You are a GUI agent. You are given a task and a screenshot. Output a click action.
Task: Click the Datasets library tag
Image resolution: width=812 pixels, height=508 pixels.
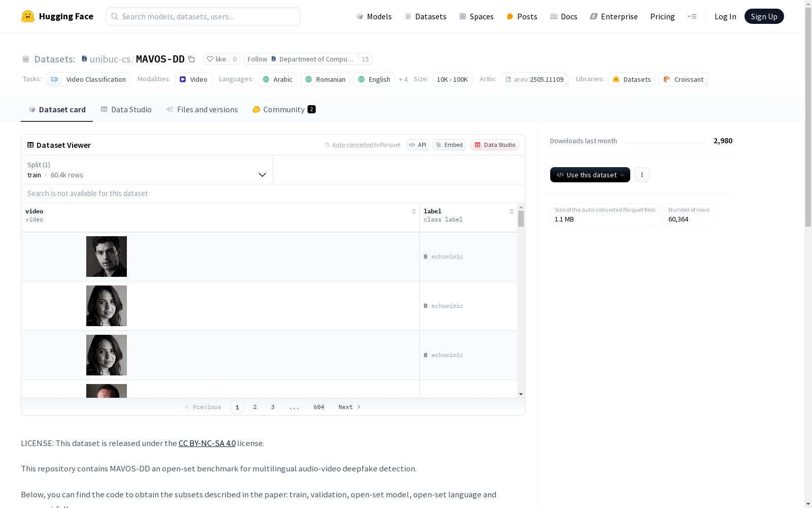[x=632, y=79]
